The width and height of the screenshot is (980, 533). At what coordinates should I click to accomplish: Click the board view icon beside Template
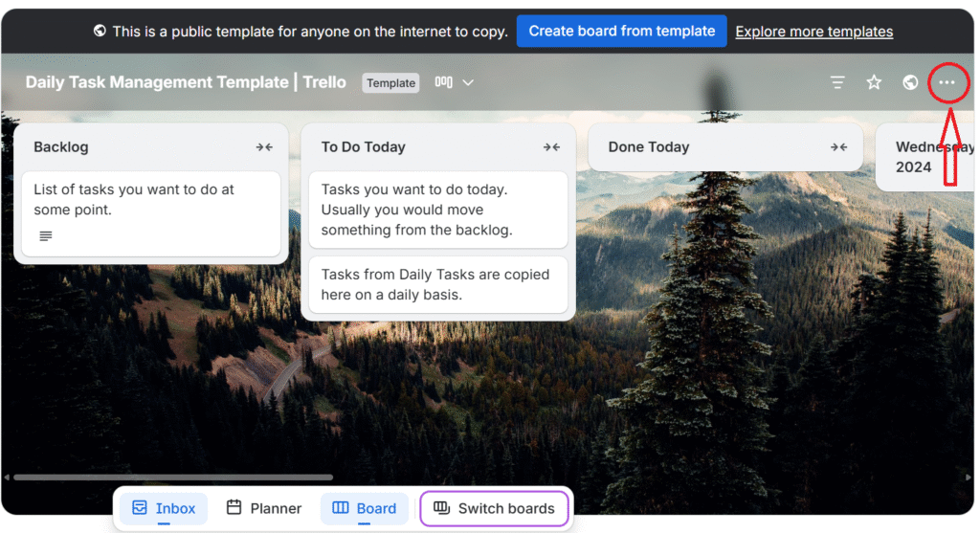(444, 82)
